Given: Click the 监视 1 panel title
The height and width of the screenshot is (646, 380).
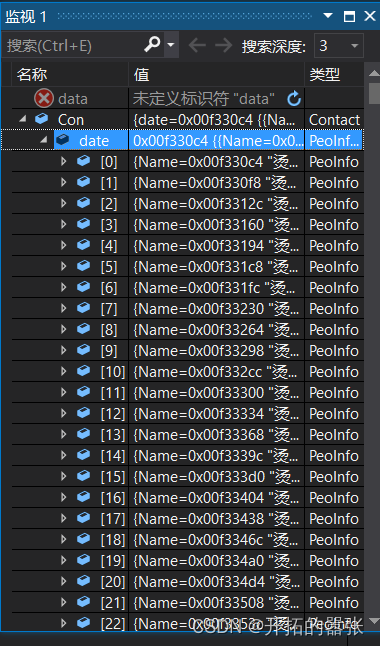Looking at the screenshot, I should click(x=26, y=16).
